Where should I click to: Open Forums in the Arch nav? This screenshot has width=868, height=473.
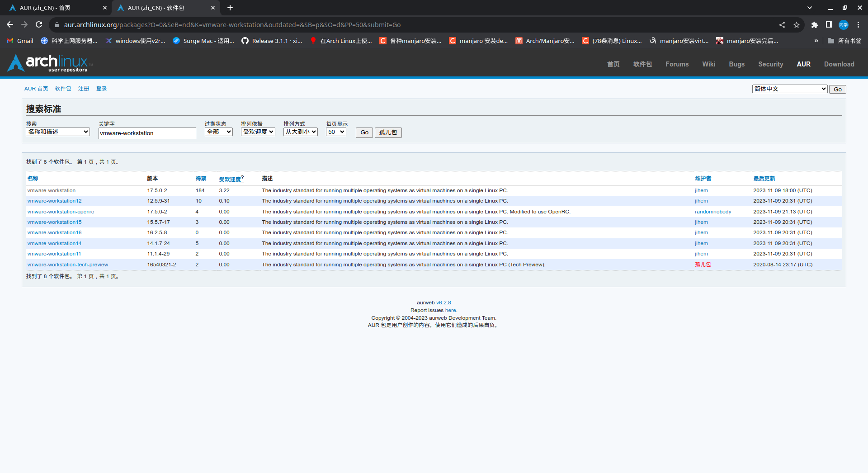(677, 64)
